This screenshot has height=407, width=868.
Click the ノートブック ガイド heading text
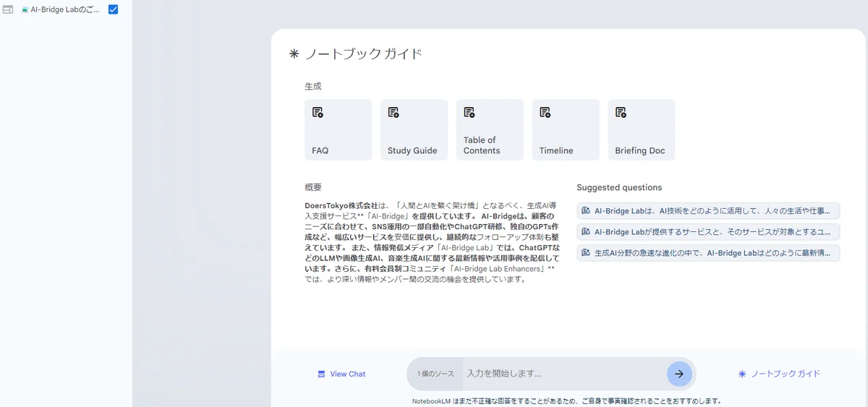(363, 53)
